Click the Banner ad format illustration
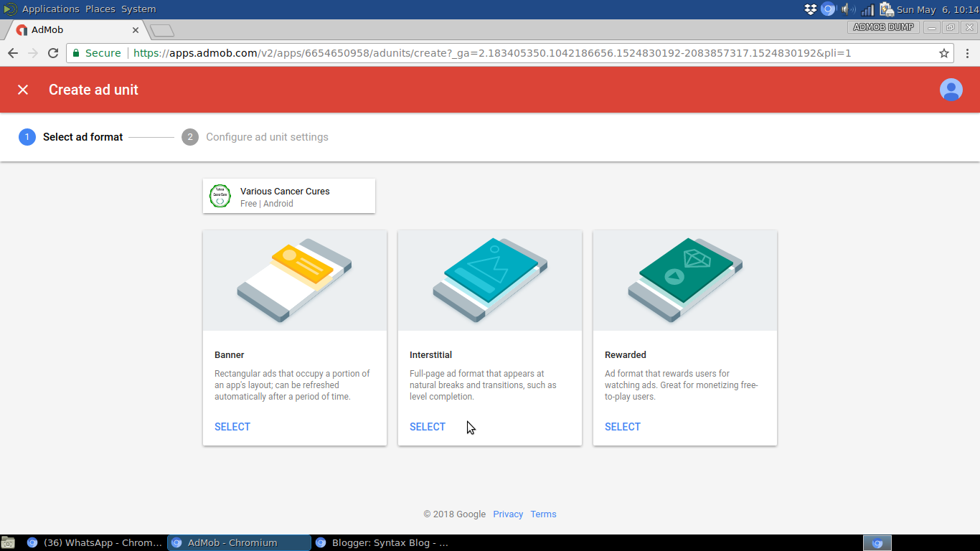980x551 pixels. coord(295,281)
